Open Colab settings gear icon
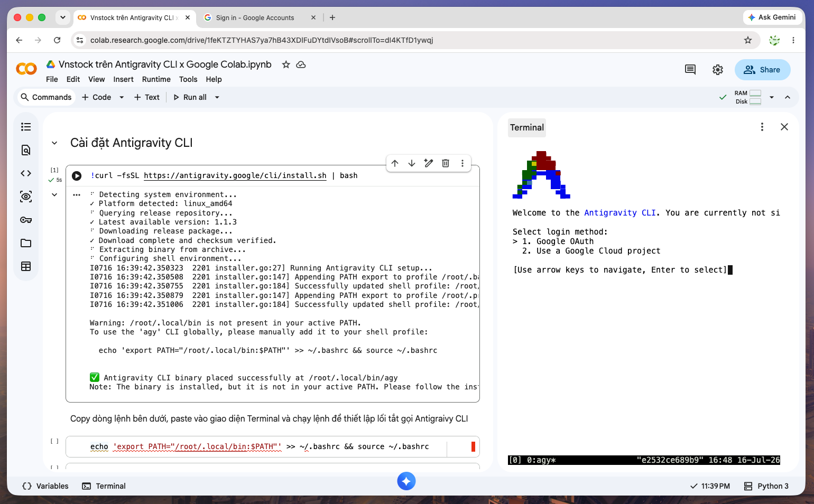The image size is (814, 504). (718, 70)
